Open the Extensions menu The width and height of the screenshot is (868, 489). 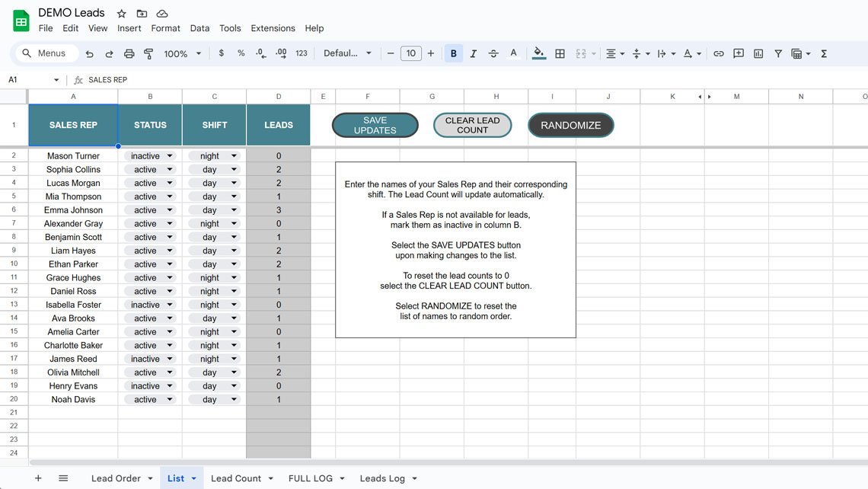pos(273,28)
